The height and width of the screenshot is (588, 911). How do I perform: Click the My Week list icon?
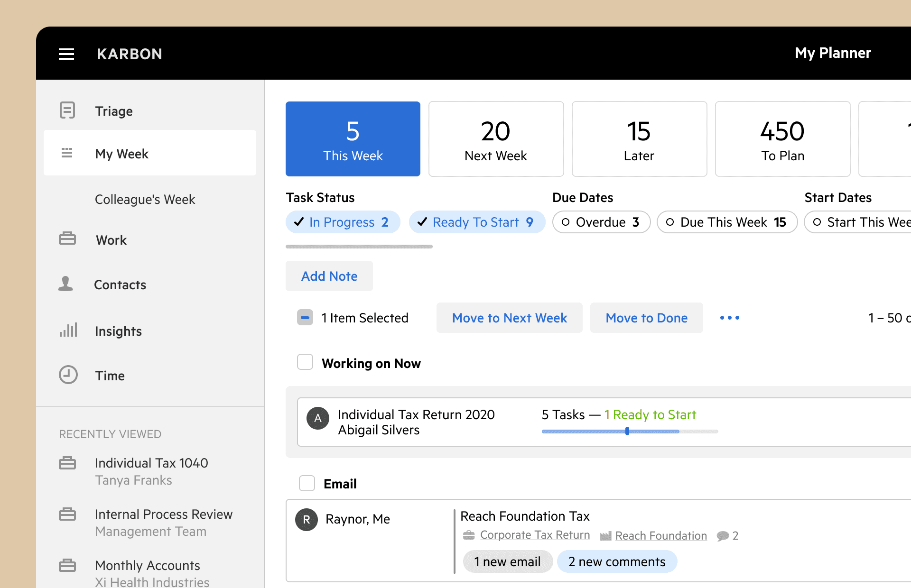click(x=67, y=153)
